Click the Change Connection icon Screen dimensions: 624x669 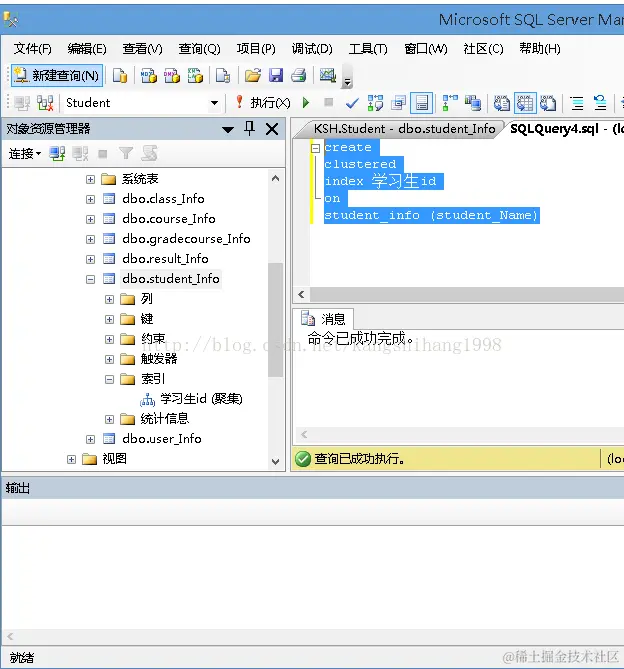click(x=45, y=103)
